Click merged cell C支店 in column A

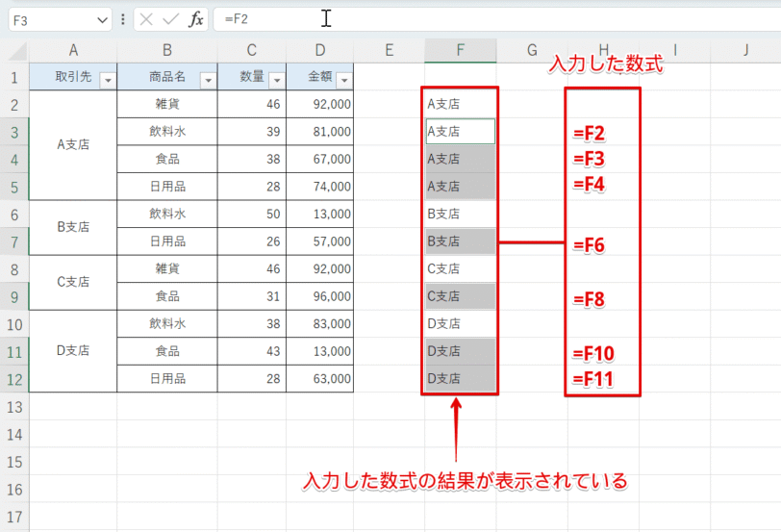point(73,283)
